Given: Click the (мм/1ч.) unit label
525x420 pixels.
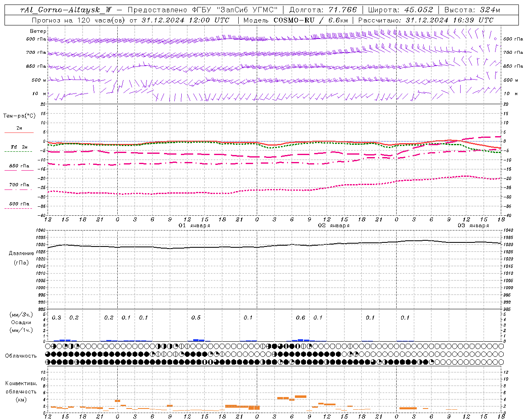Looking at the screenshot, I should tap(21, 330).
